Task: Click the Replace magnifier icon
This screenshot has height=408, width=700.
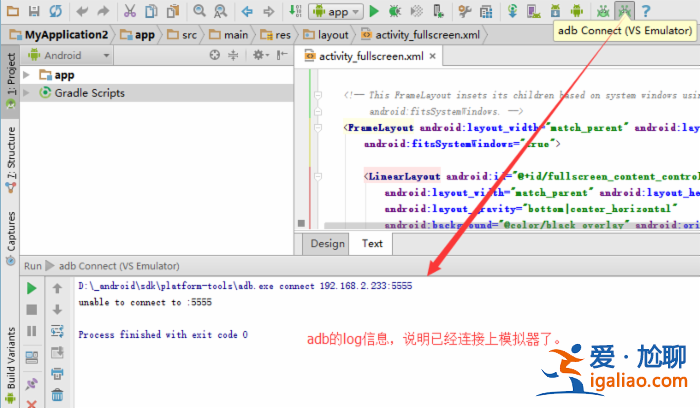Action: [x=221, y=11]
